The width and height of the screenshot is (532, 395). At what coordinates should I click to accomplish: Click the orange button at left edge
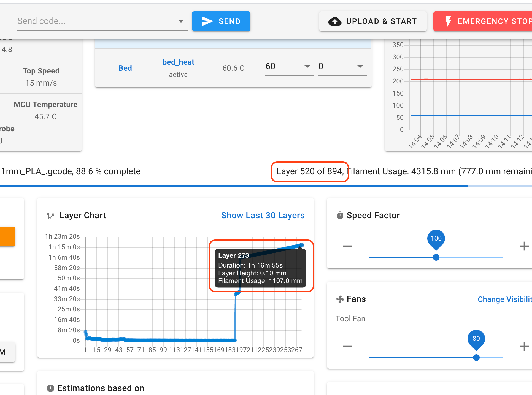click(7, 236)
